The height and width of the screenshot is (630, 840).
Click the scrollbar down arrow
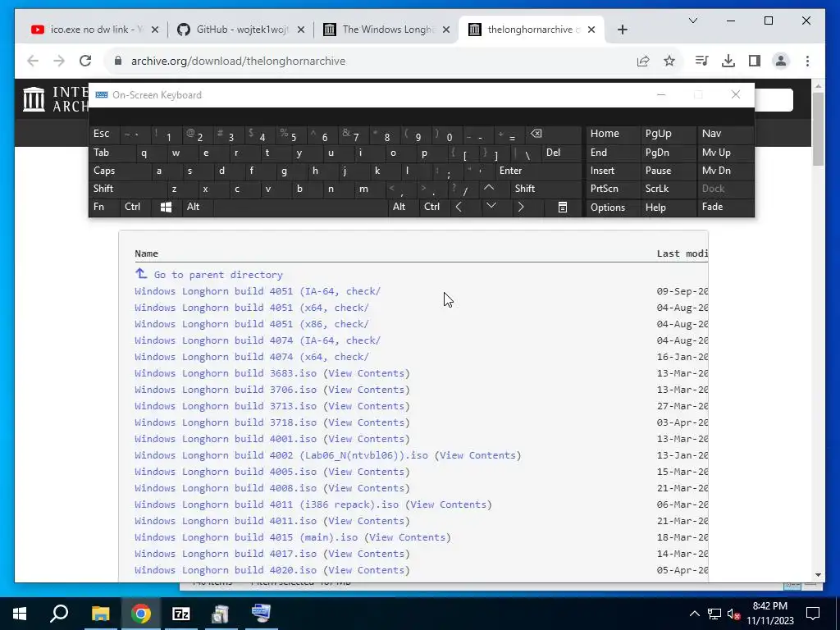[x=818, y=575]
